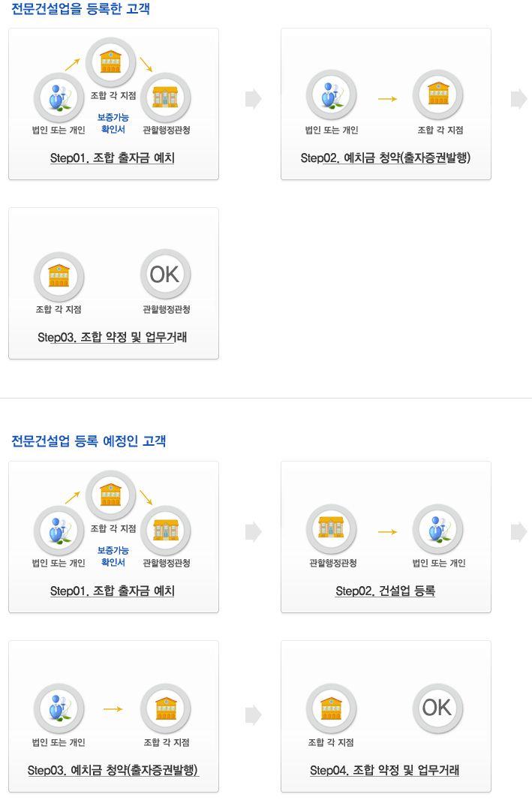Viewport: 532px width, 803px height.
Task: Click the gray arrow right of Step03. 예치금 청약
Action: (254, 714)
